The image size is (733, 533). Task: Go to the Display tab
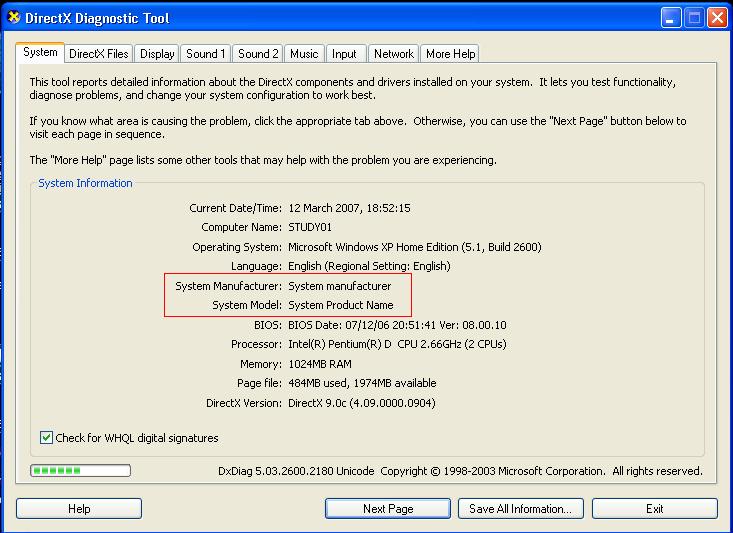(x=157, y=54)
